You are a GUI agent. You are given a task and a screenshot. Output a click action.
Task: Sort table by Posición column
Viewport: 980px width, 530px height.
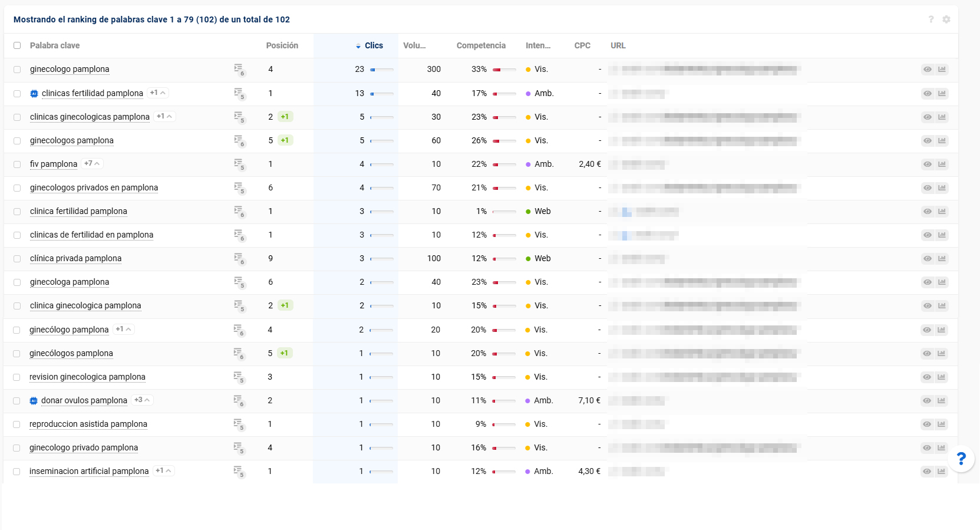(282, 45)
